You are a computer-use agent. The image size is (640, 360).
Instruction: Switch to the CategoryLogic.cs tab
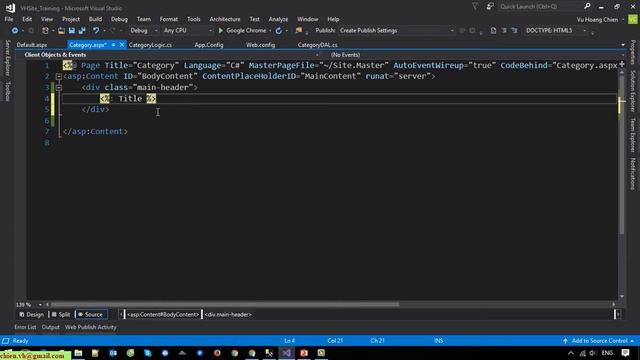click(x=150, y=45)
